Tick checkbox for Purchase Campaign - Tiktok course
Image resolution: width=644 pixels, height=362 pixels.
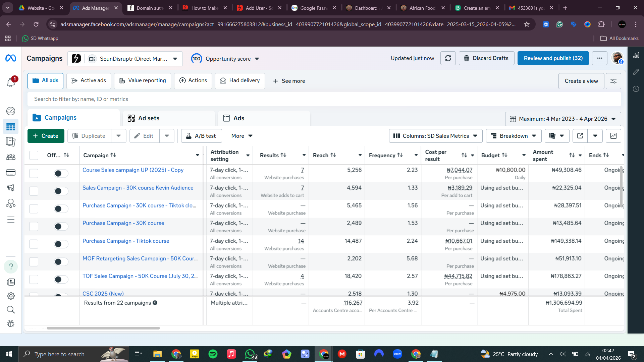(34, 244)
